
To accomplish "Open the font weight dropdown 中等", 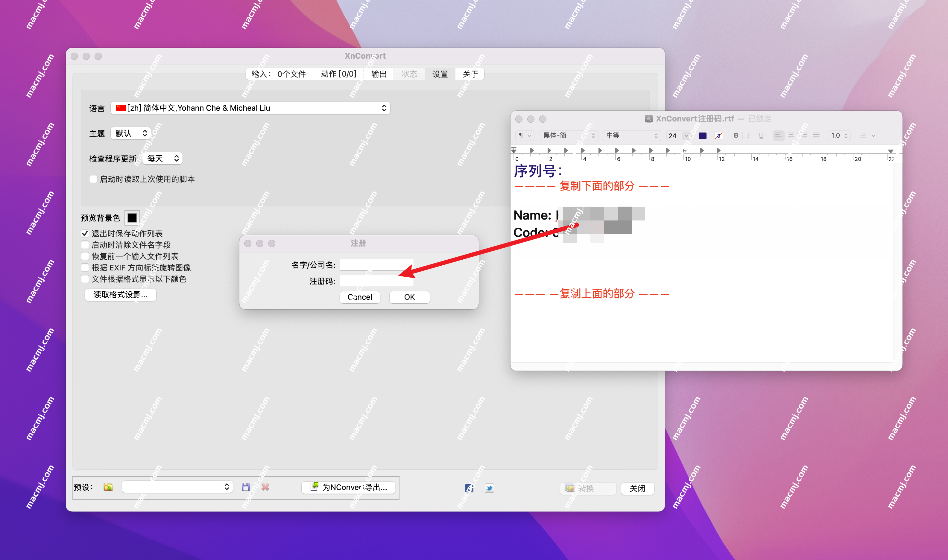I will pyautogui.click(x=632, y=136).
